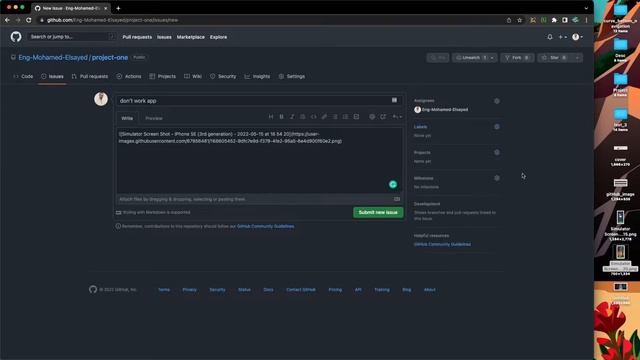Image resolution: width=640 pixels, height=360 pixels.
Task: Open the create new plus dropdown
Action: click(x=562, y=37)
